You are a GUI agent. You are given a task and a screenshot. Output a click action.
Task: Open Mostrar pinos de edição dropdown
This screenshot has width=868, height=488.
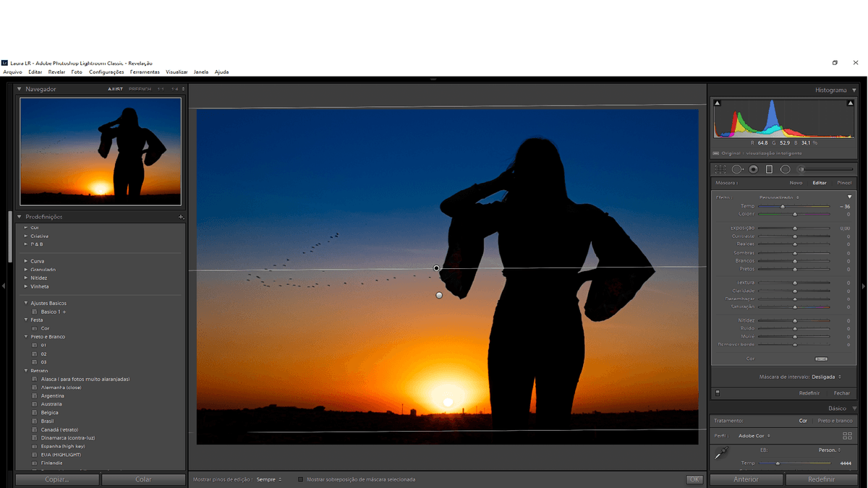tap(269, 479)
